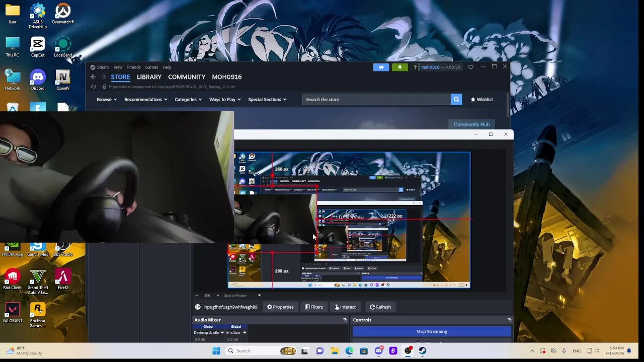
Task: Click Steam announcements megaphone icon
Action: pos(381,67)
